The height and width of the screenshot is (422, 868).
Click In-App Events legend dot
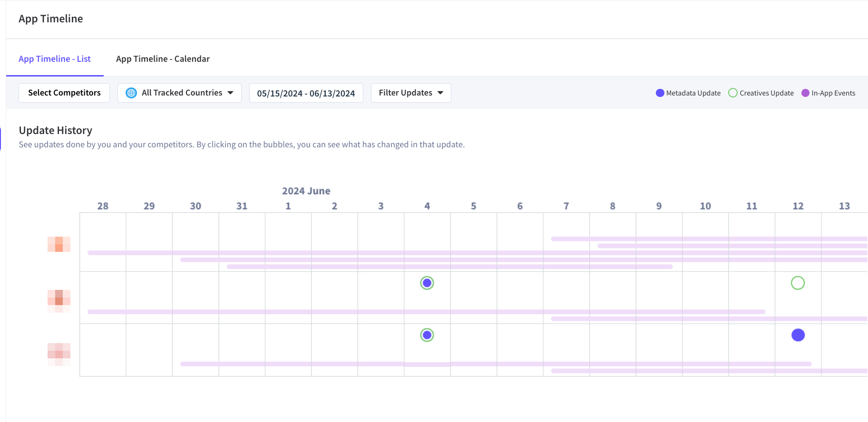click(805, 93)
